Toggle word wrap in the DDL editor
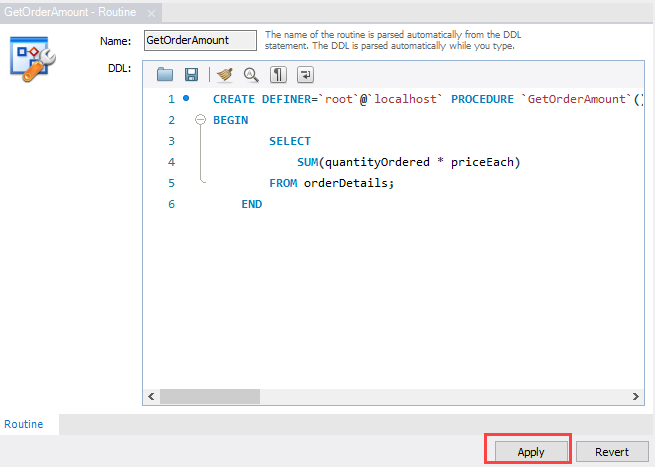655x467 pixels. pyautogui.click(x=305, y=75)
